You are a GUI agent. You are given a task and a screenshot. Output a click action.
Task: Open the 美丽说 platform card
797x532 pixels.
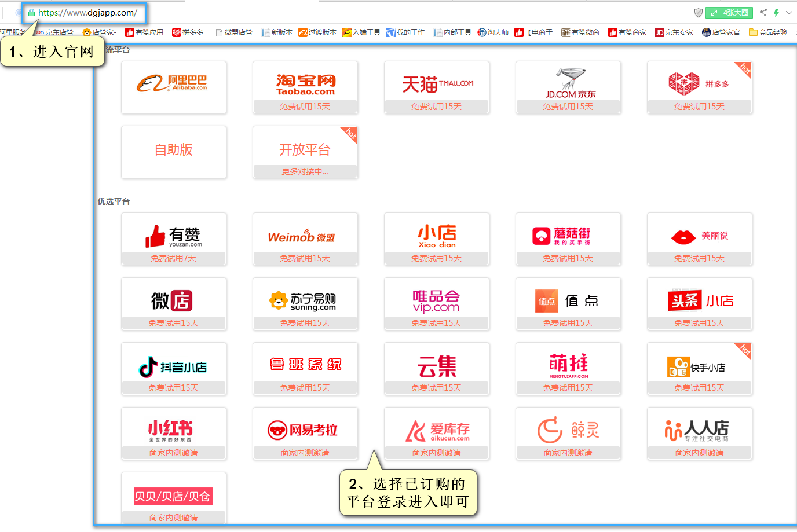700,239
